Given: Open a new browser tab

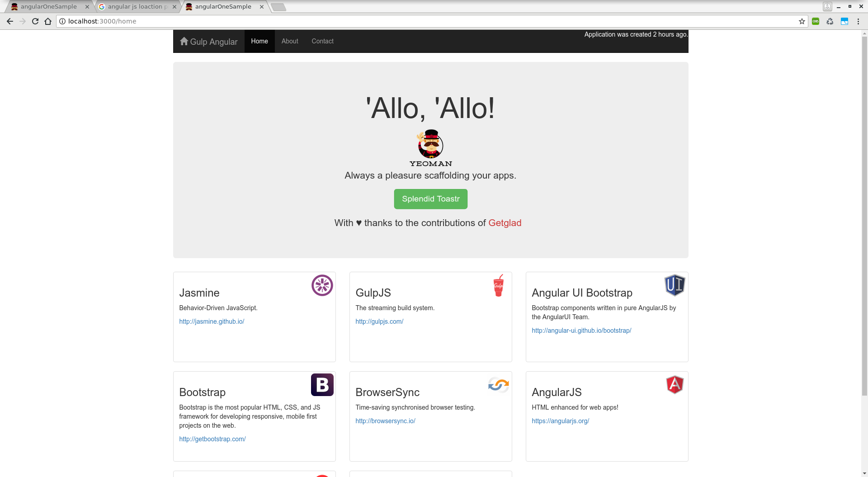Looking at the screenshot, I should (278, 7).
